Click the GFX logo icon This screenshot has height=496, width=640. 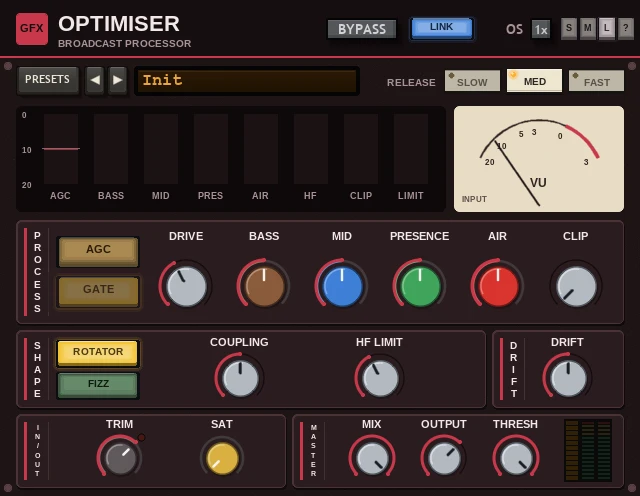tap(32, 29)
